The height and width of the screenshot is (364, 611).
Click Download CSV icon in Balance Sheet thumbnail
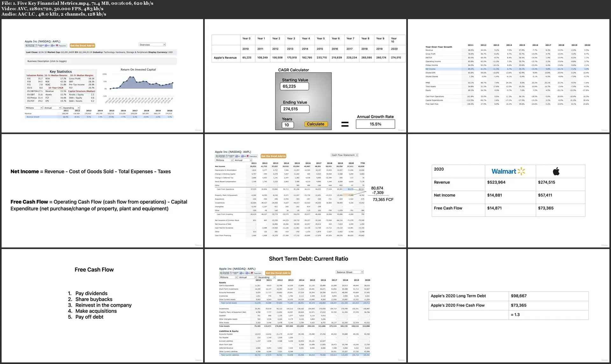coord(234,273)
